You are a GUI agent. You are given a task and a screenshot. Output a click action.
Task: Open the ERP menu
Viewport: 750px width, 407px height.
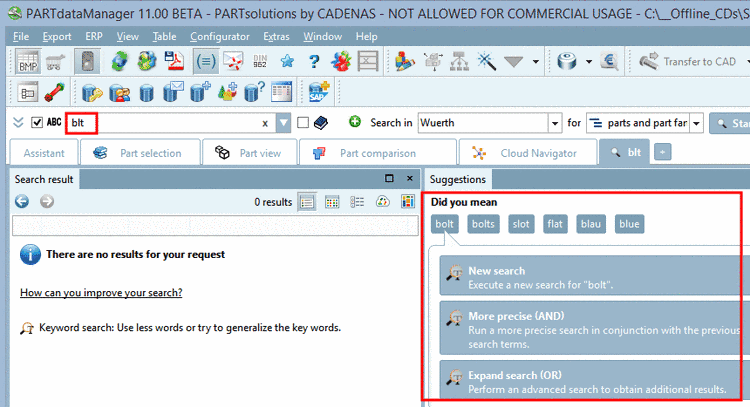tap(94, 36)
